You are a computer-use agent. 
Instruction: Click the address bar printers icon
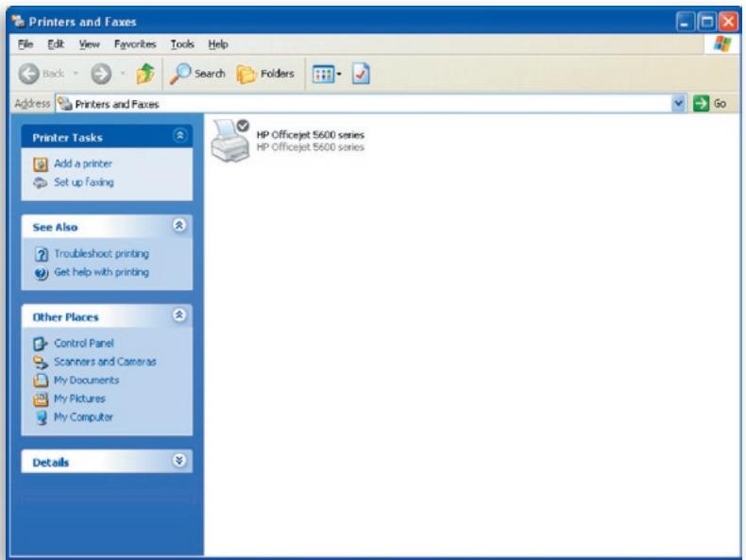coord(65,103)
